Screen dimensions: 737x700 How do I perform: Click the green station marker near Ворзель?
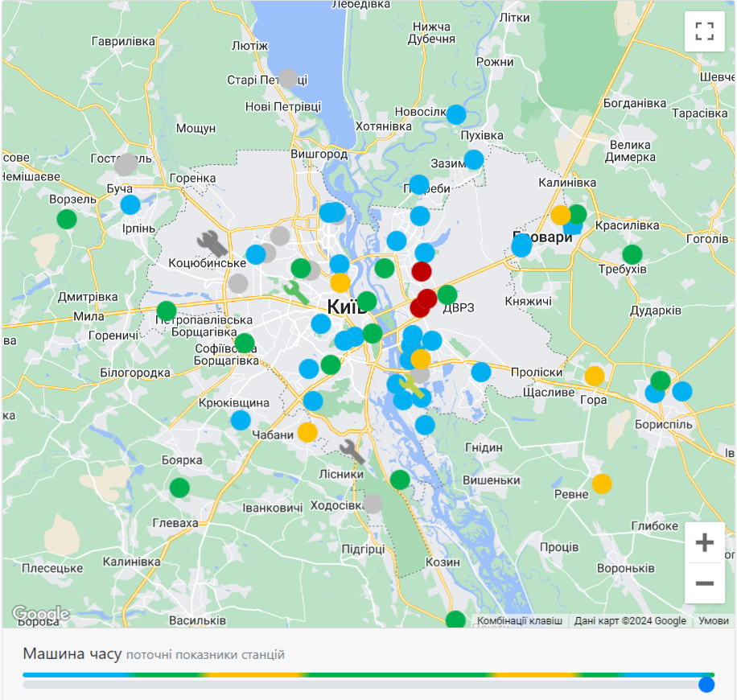67,219
